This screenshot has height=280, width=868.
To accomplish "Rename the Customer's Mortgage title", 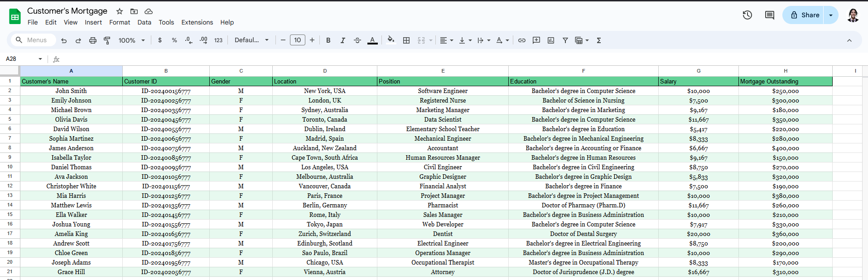I will pyautogui.click(x=67, y=11).
